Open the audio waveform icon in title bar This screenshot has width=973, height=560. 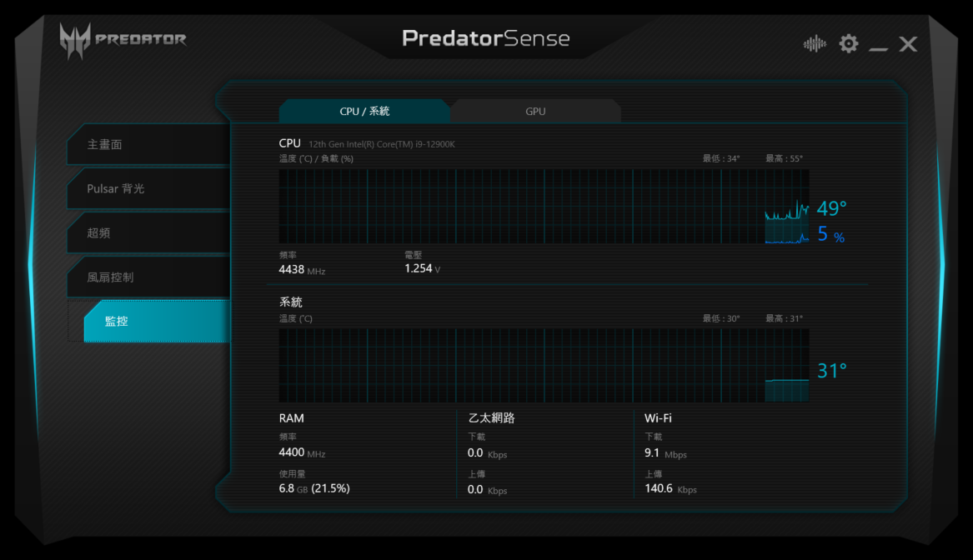[x=814, y=44]
